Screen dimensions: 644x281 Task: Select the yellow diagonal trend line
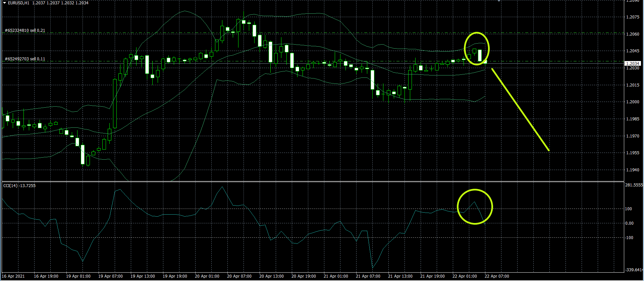(520, 110)
